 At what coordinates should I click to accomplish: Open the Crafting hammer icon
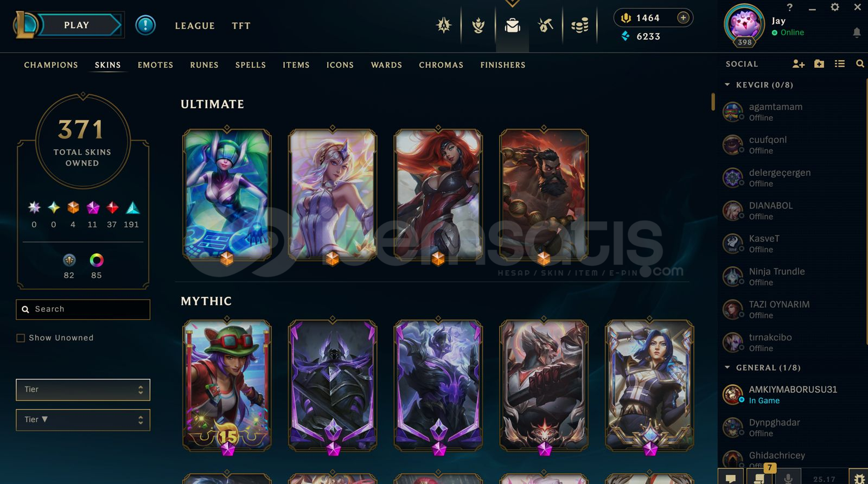[545, 26]
